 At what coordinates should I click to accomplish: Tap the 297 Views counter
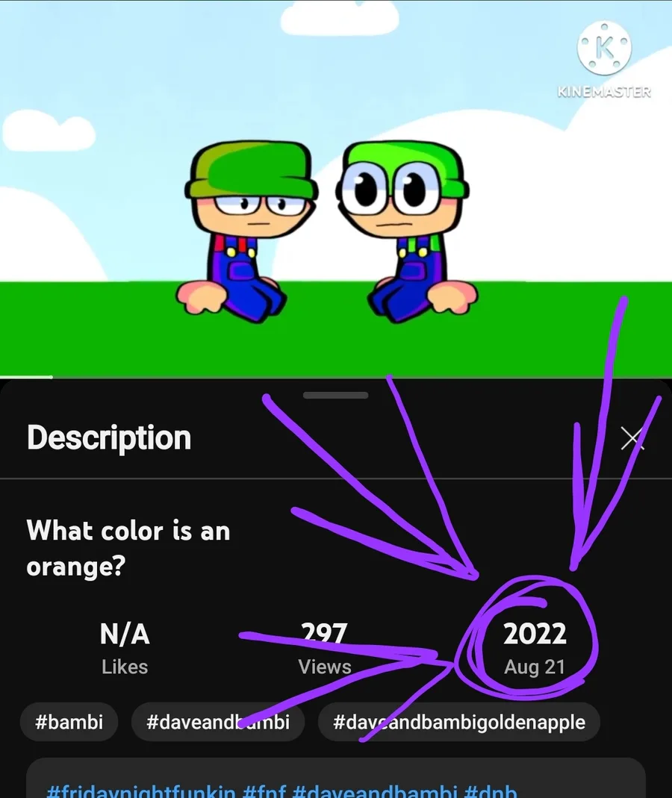pyautogui.click(x=325, y=649)
